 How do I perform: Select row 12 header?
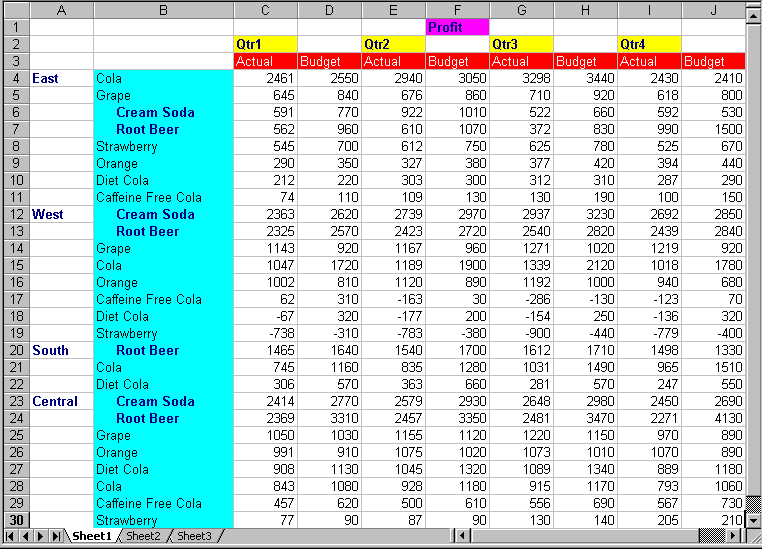[x=14, y=214]
